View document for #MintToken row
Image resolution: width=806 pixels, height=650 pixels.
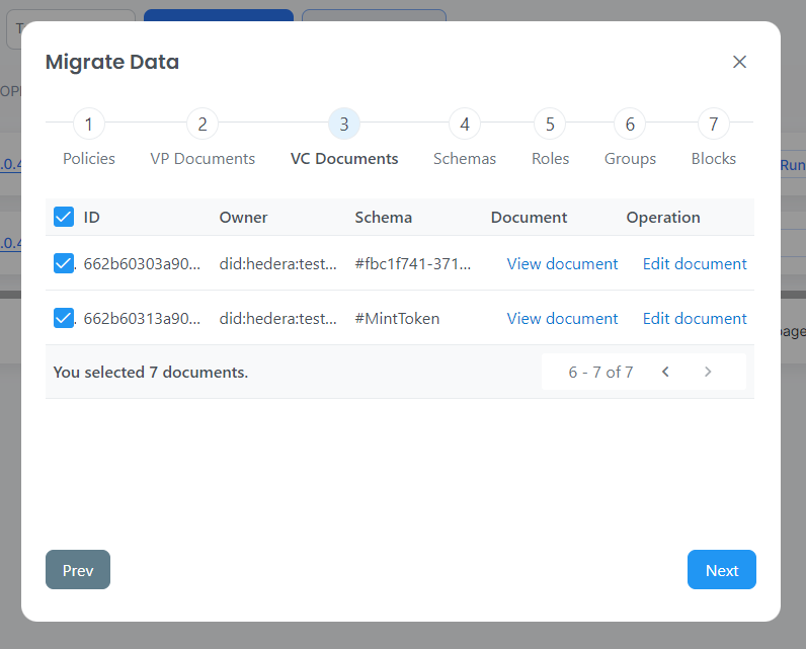tap(562, 318)
